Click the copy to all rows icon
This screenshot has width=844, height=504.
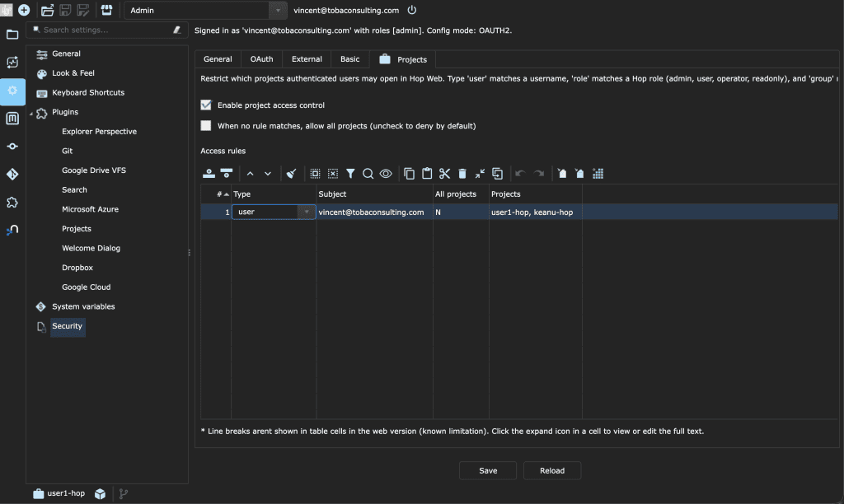tap(497, 173)
